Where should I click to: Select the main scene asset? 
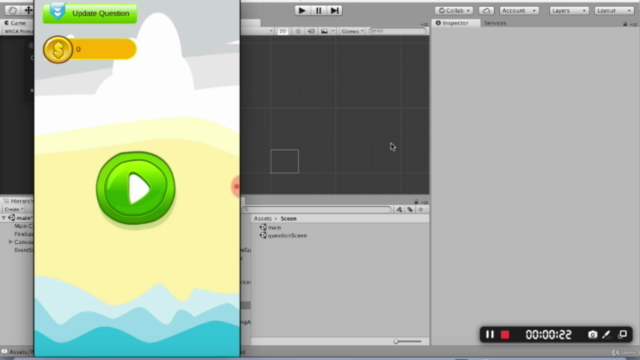pyautogui.click(x=271, y=227)
